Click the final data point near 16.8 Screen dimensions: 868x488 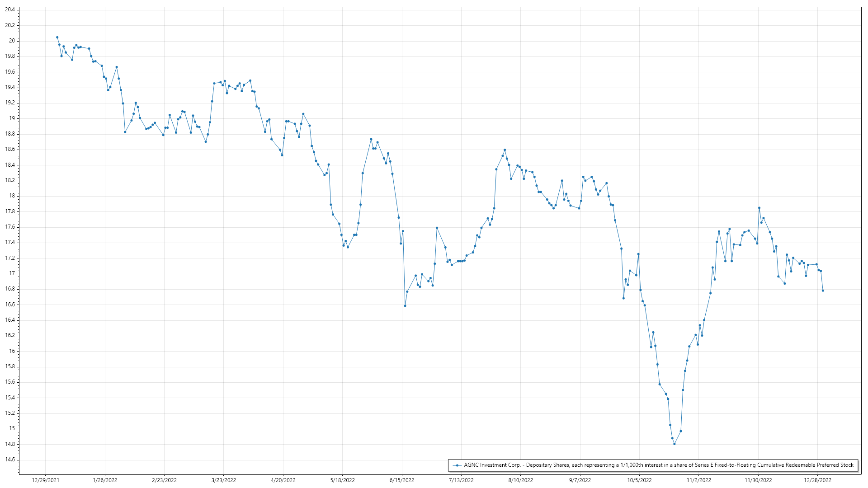823,291
